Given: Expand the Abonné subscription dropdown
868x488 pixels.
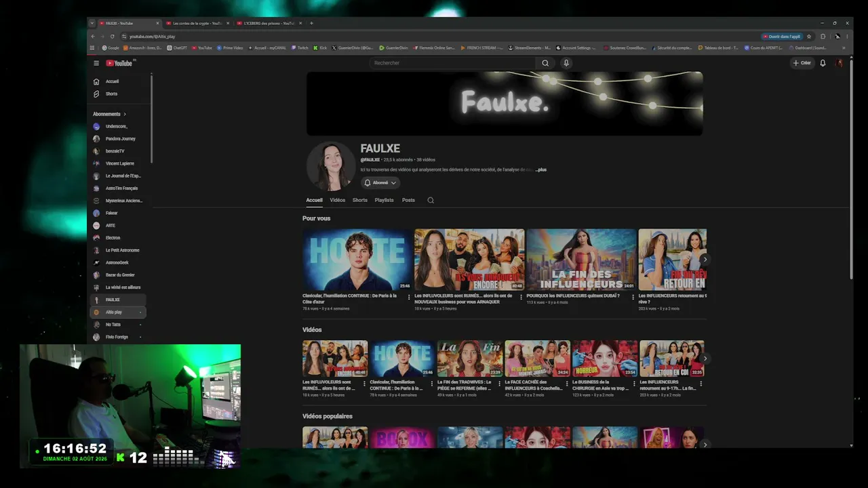Looking at the screenshot, I should (x=380, y=183).
